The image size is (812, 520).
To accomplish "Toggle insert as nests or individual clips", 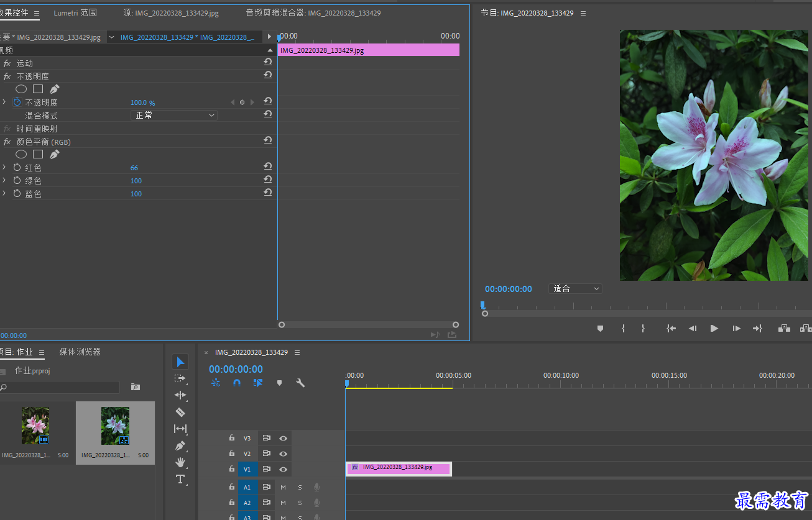I will (216, 383).
